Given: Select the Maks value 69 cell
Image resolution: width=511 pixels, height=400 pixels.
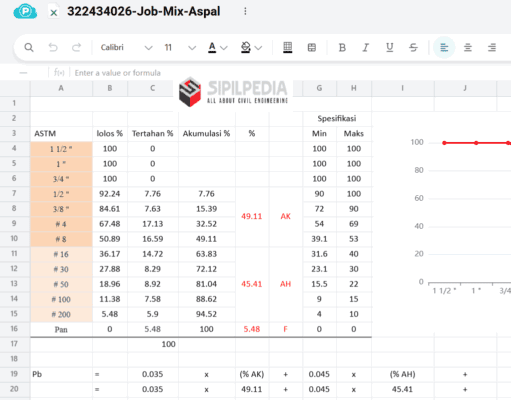Looking at the screenshot, I should 354,224.
